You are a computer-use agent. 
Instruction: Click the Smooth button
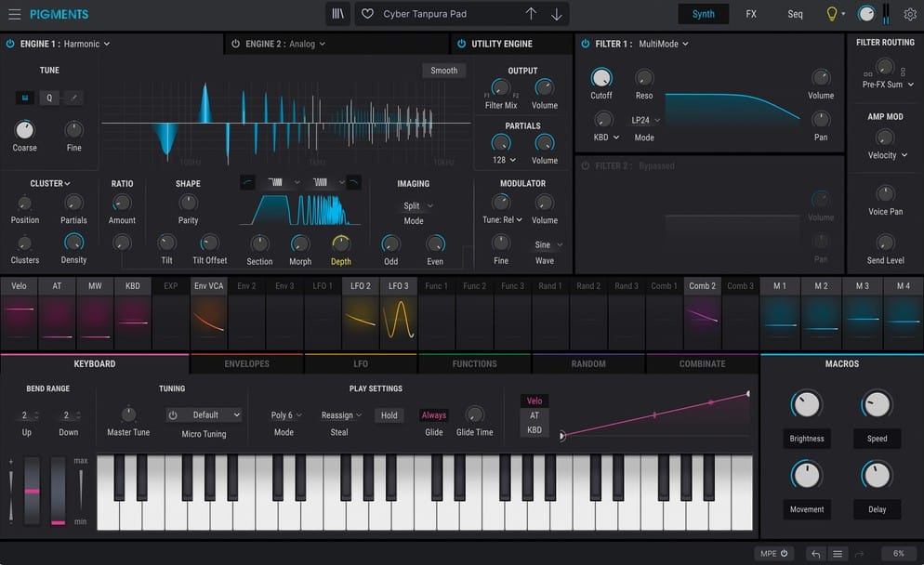443,70
